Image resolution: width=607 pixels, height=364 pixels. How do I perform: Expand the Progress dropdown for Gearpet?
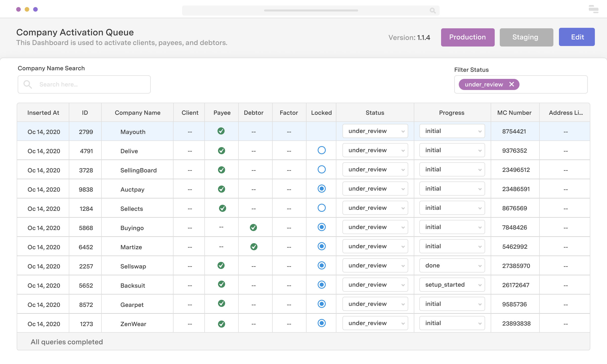(x=480, y=304)
